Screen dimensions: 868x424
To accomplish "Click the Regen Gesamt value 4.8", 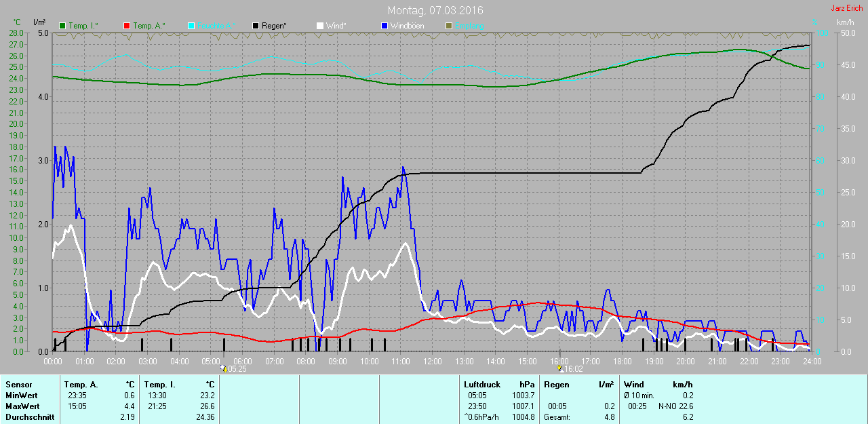I will pos(609,417).
